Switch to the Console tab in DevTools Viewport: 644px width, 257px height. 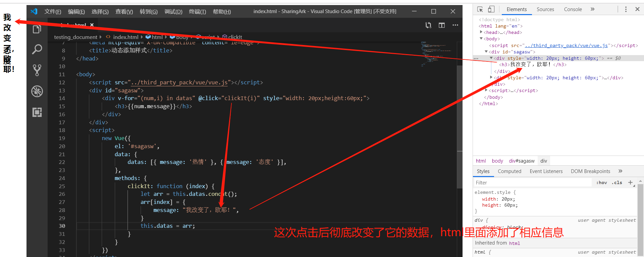tap(573, 9)
